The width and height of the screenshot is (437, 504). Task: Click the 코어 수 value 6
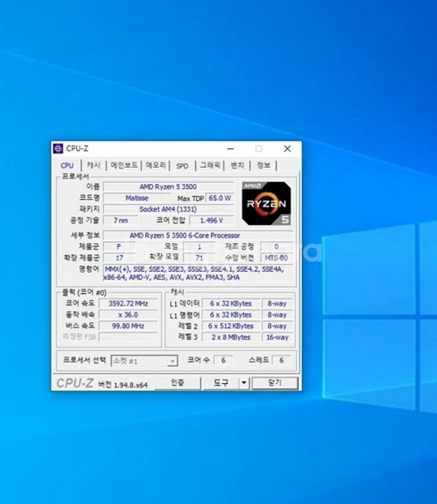(x=223, y=360)
